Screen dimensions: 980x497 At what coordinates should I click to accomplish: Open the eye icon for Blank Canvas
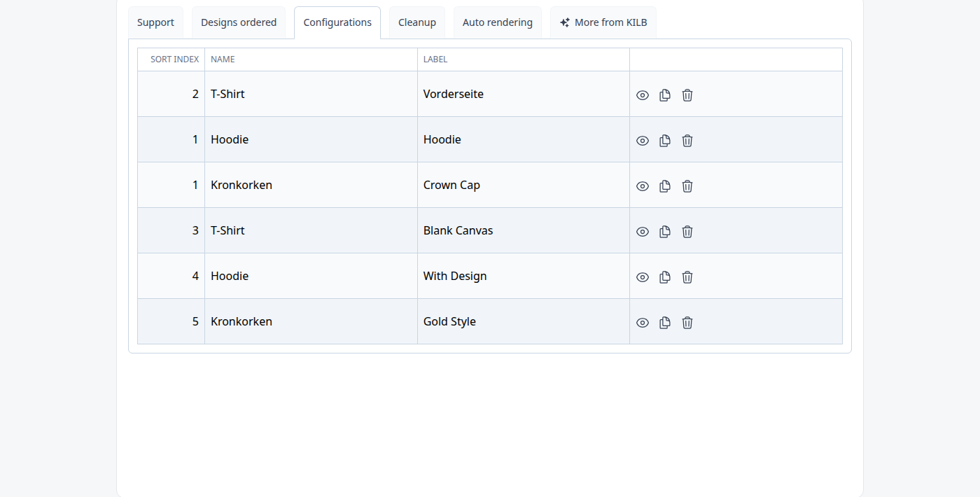pos(643,232)
